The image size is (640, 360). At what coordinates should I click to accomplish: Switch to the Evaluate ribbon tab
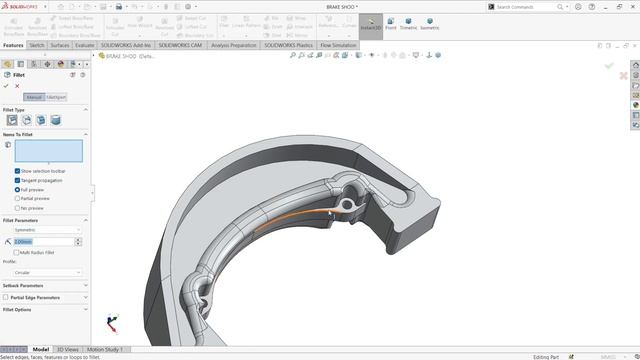[84, 45]
